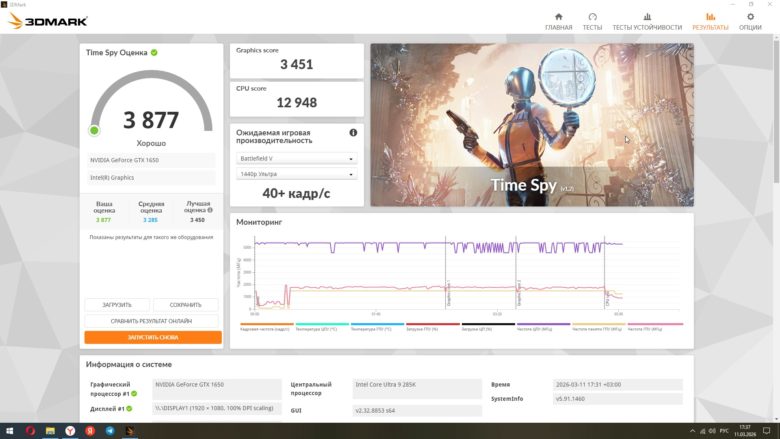Click the Информация о системе heading
Screen dimensions: 780x439
point(128,364)
